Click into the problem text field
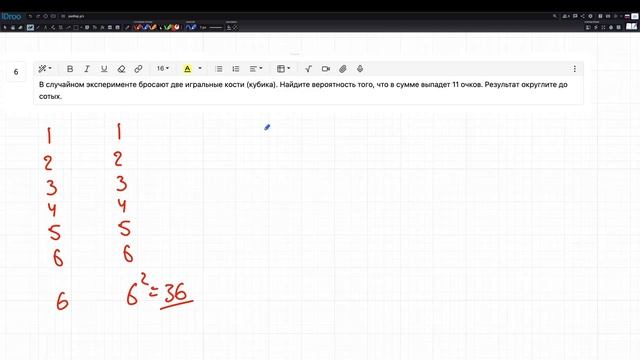Screen dimensions: 640x360 pos(308,90)
